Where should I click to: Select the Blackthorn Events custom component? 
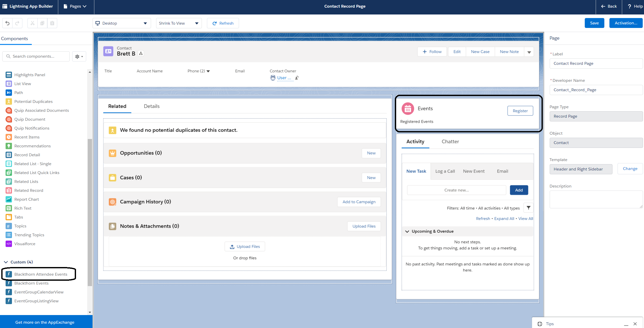click(x=27, y=283)
